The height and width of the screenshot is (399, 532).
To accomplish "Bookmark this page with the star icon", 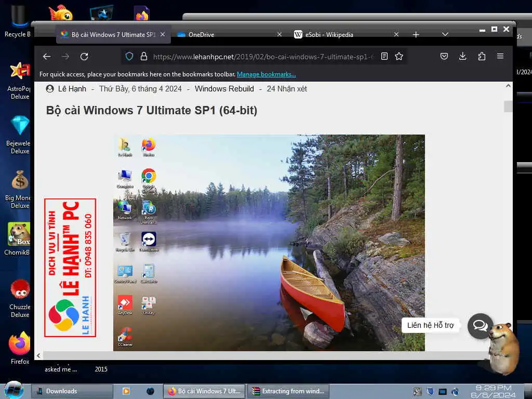I will 399,56.
